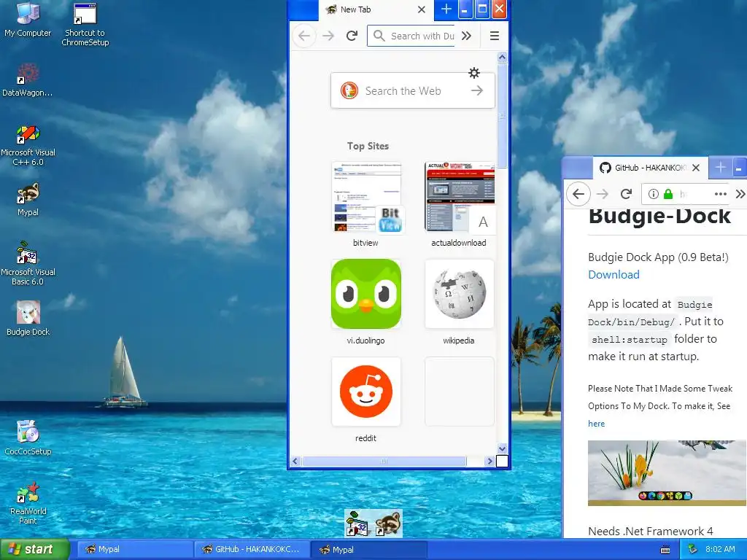The height and width of the screenshot is (560, 747).
Task: Close the New Tab tab
Action: click(x=421, y=9)
